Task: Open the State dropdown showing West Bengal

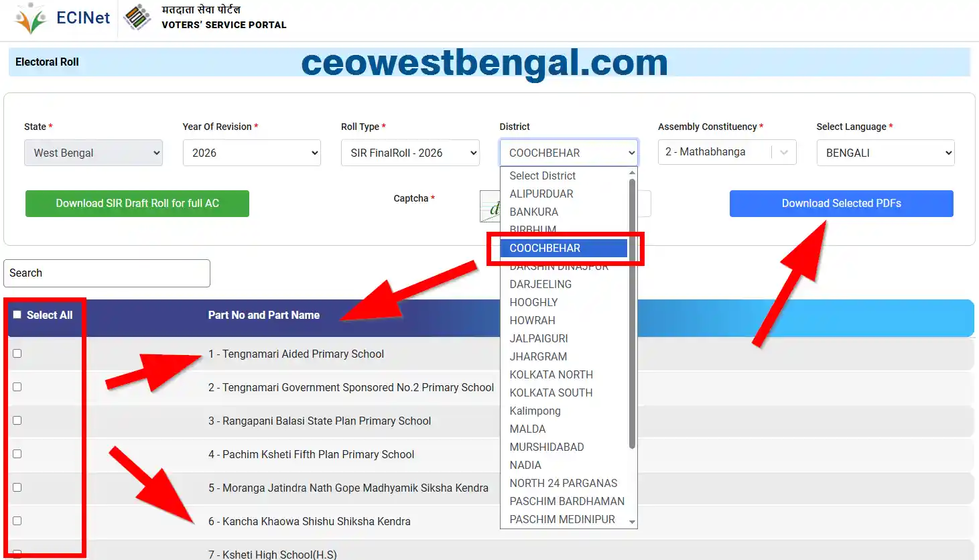Action: (93, 152)
